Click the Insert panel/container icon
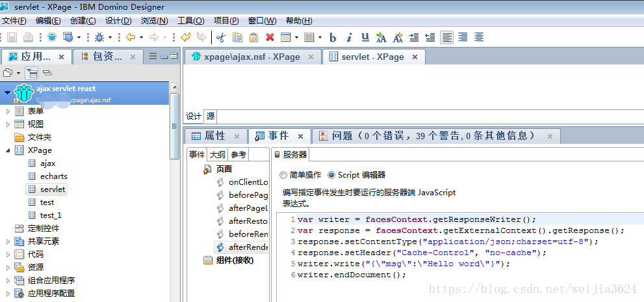Image resolution: width=644 pixels, height=302 pixels. (x=285, y=38)
